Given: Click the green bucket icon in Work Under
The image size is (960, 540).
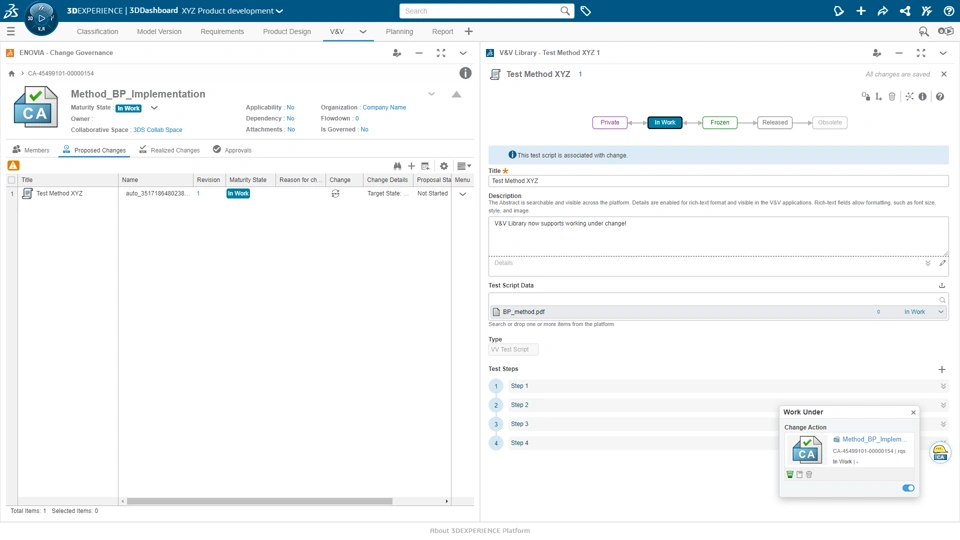Looking at the screenshot, I should 790,474.
